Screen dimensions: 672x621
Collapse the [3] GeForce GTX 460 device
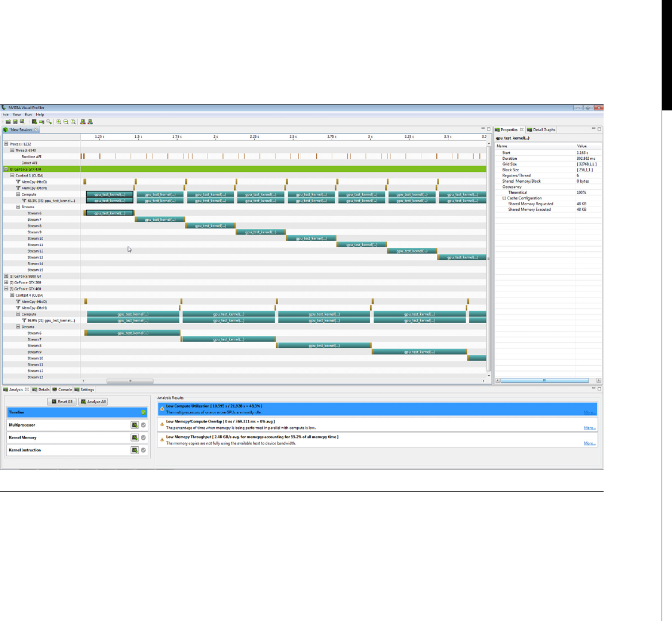pos(6,289)
